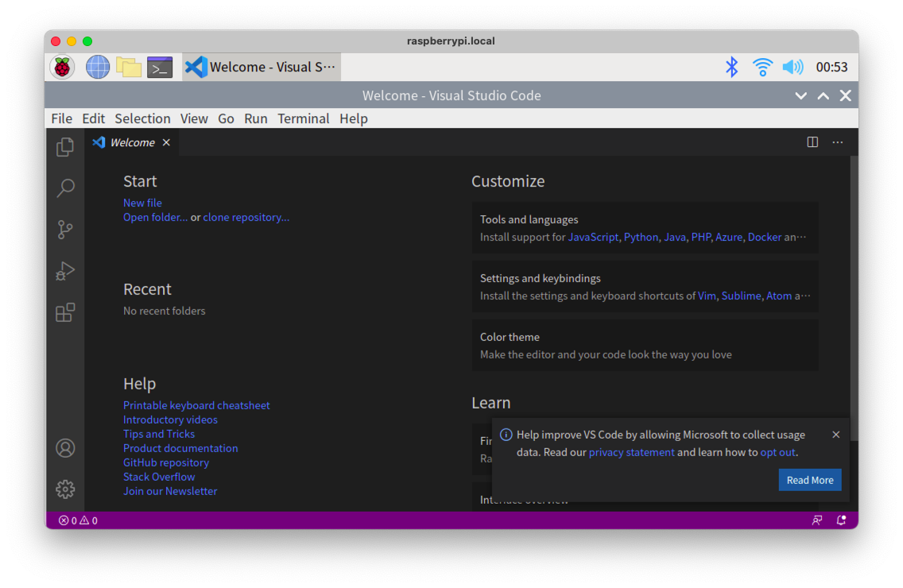Open notifications via the bell icon

(841, 520)
